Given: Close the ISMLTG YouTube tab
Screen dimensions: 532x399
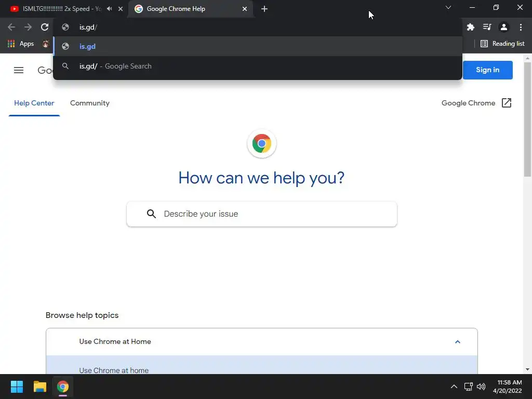Looking at the screenshot, I should point(121,9).
